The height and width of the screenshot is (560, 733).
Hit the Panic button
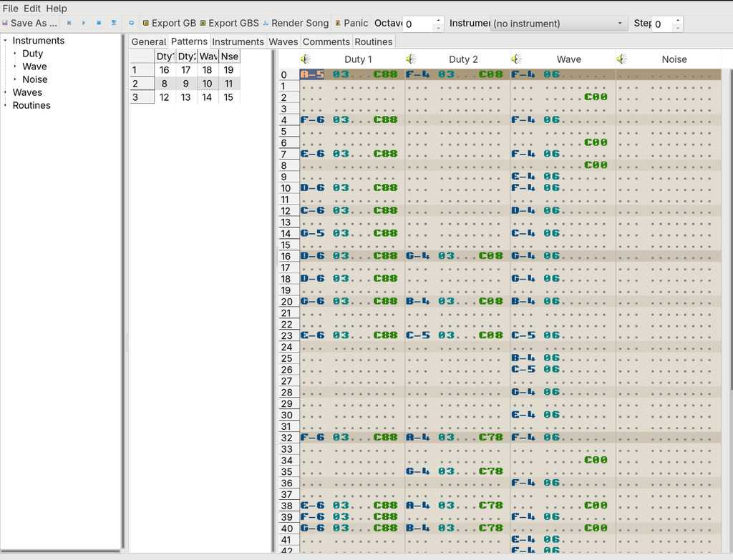(351, 23)
